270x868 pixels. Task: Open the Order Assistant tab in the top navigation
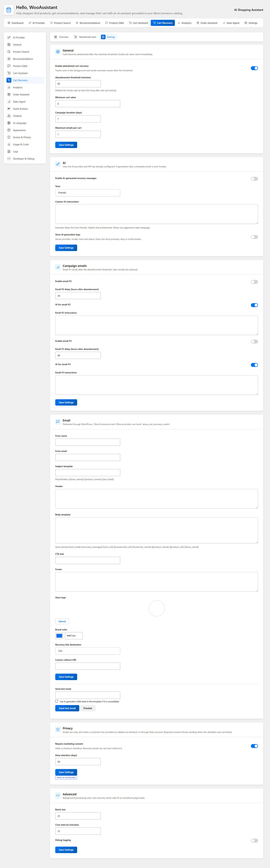coord(207,23)
